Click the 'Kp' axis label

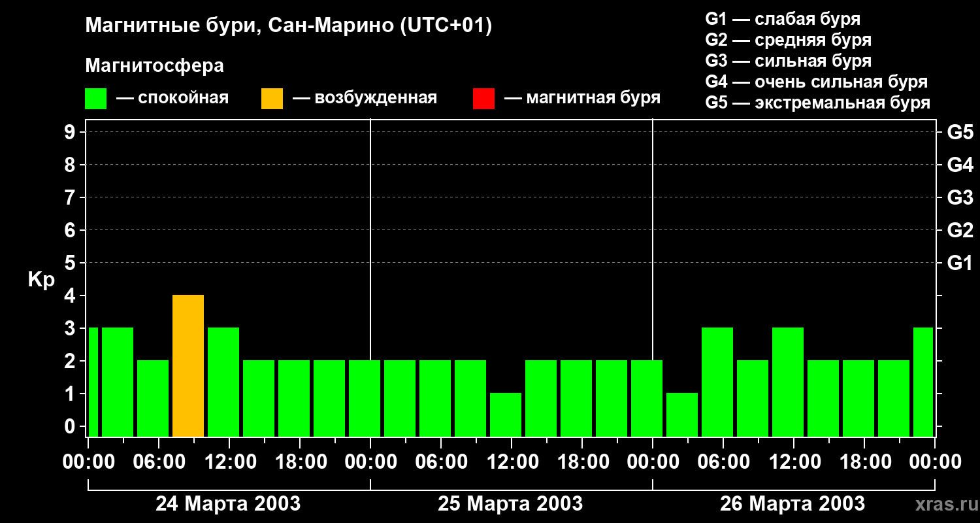[41, 280]
